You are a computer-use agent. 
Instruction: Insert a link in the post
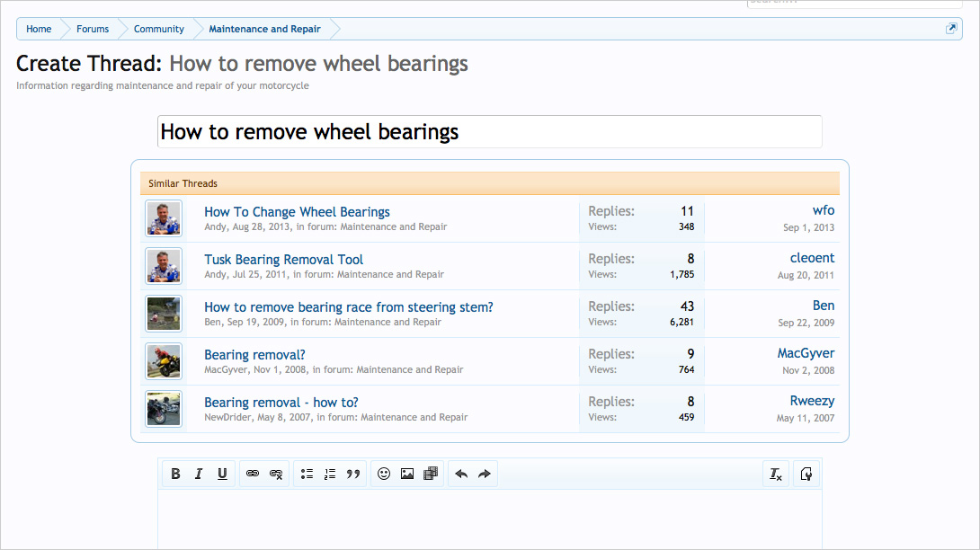253,474
